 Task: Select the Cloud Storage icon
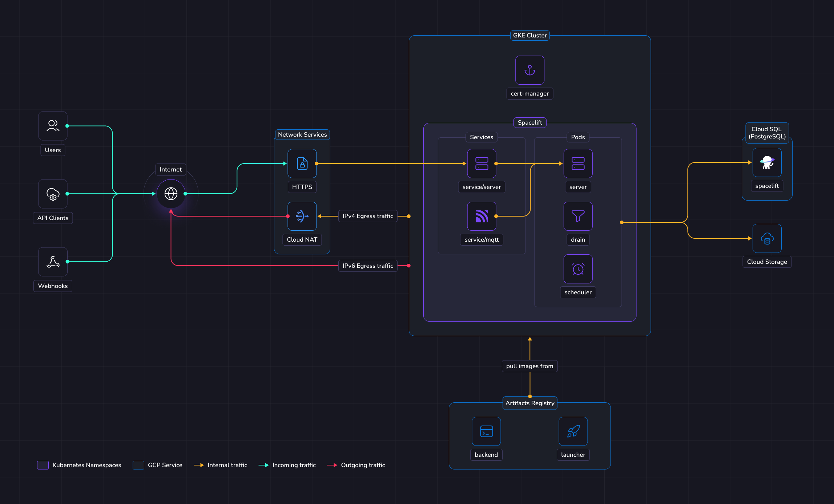[x=767, y=238]
